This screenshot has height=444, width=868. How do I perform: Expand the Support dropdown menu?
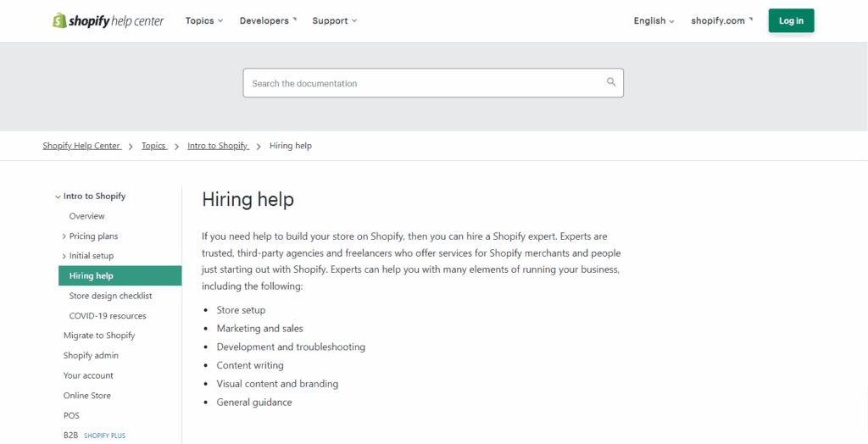point(334,21)
